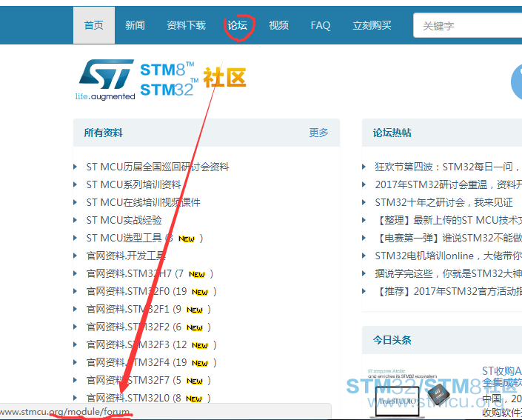Open the TrueSTUDIO news thumbnail image
This screenshot has height=420, width=522.
[x=409, y=393]
